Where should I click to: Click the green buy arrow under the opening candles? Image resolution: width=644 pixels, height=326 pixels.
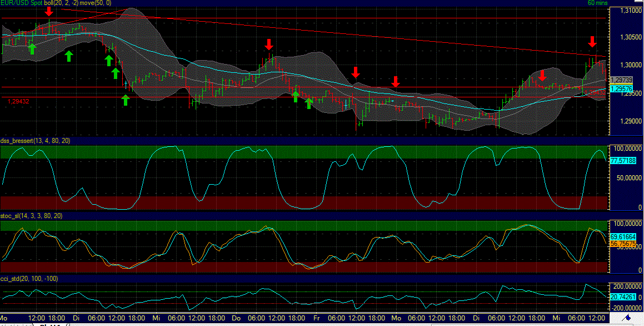click(x=32, y=49)
